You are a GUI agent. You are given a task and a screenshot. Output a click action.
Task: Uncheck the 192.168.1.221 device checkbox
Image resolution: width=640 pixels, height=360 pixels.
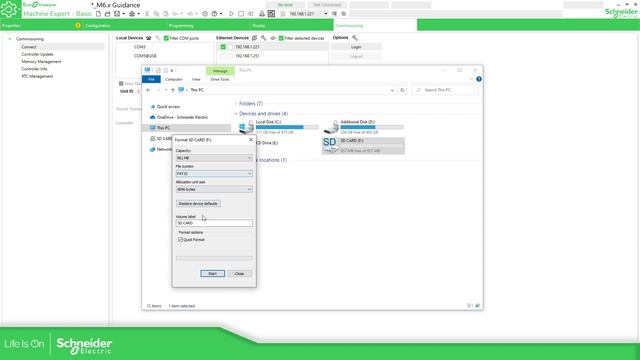[223, 47]
